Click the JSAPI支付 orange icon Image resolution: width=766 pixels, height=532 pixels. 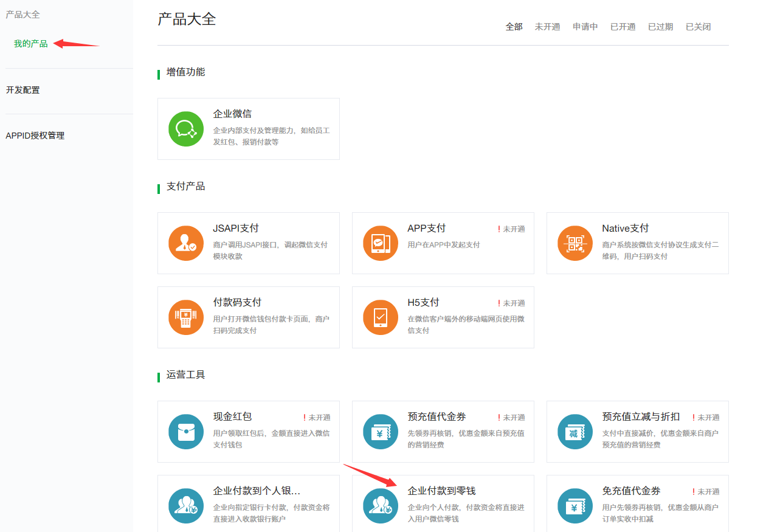pos(186,243)
